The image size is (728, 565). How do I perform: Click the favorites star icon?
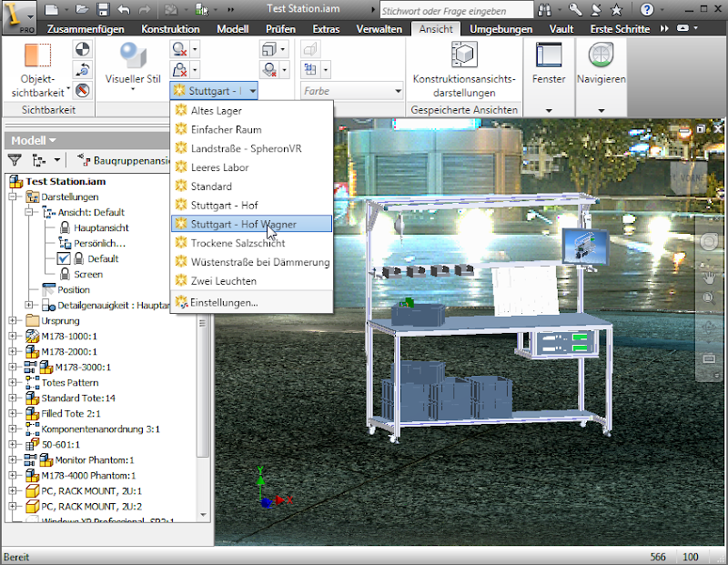click(x=616, y=9)
